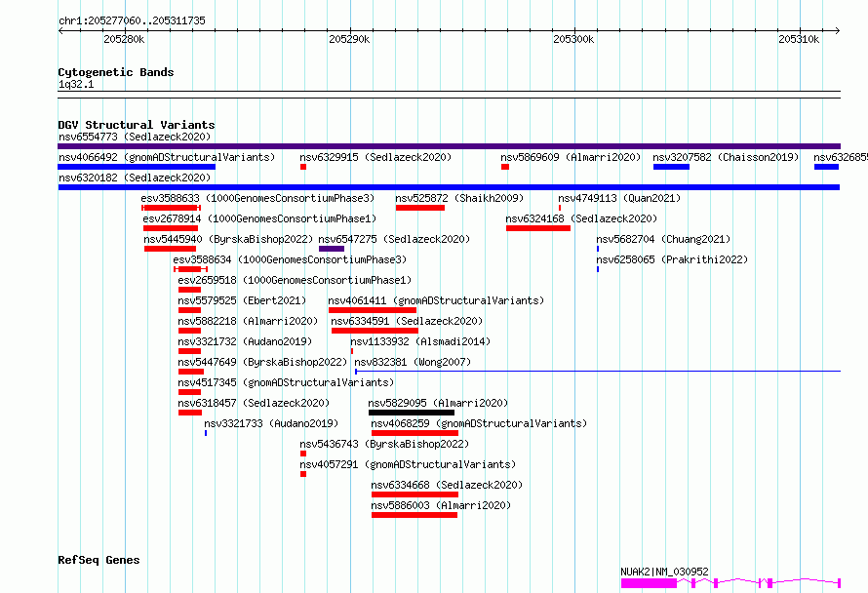Select the purple nsv6554773 full-width variant bar
The image size is (868, 593).
449,146
